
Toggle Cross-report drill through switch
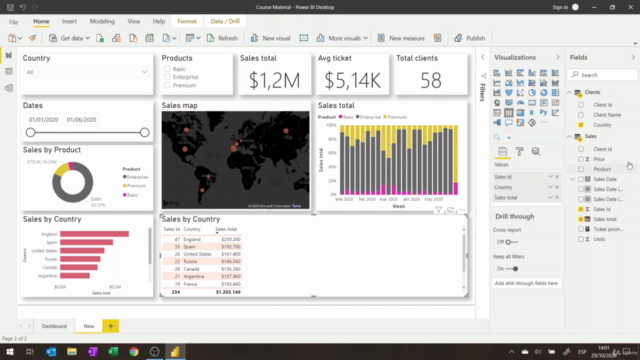pos(511,242)
